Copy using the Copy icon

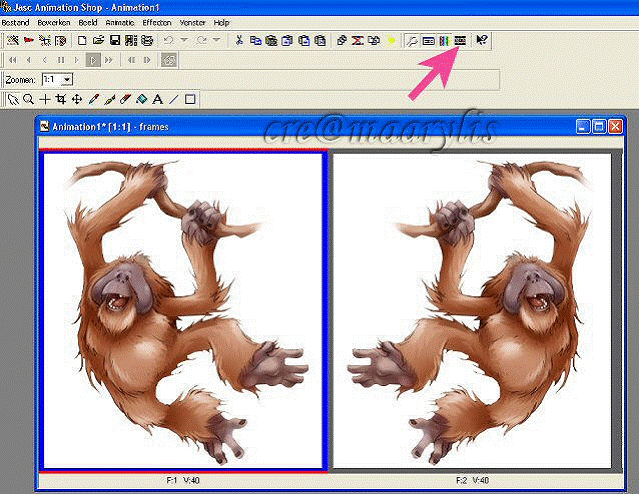coord(256,40)
